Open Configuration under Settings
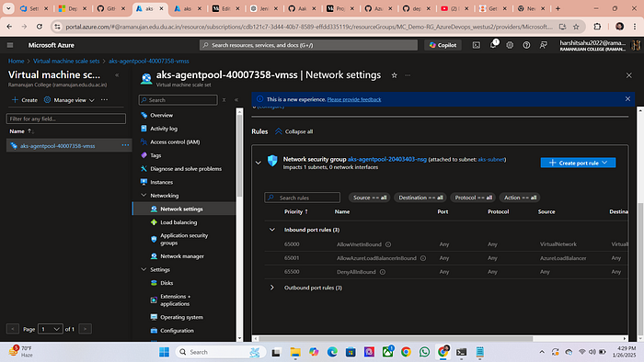Screen dimensions: 644x362 177,331
